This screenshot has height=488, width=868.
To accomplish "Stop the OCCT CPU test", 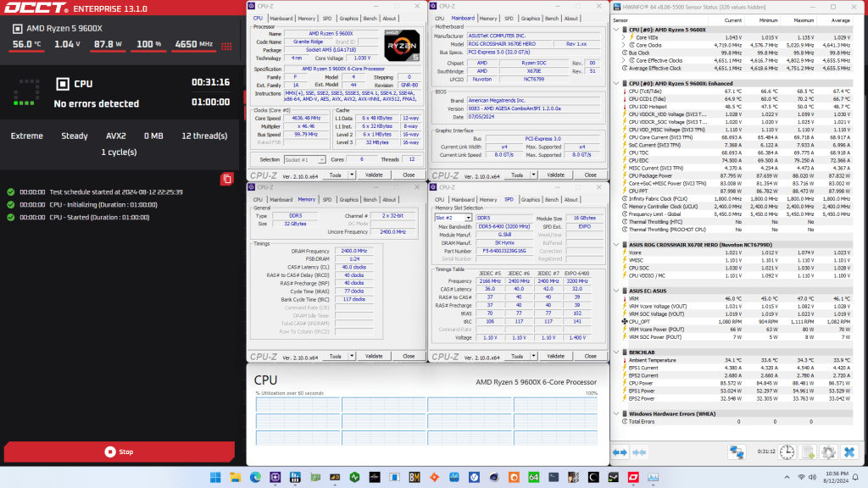I will pyautogui.click(x=119, y=452).
